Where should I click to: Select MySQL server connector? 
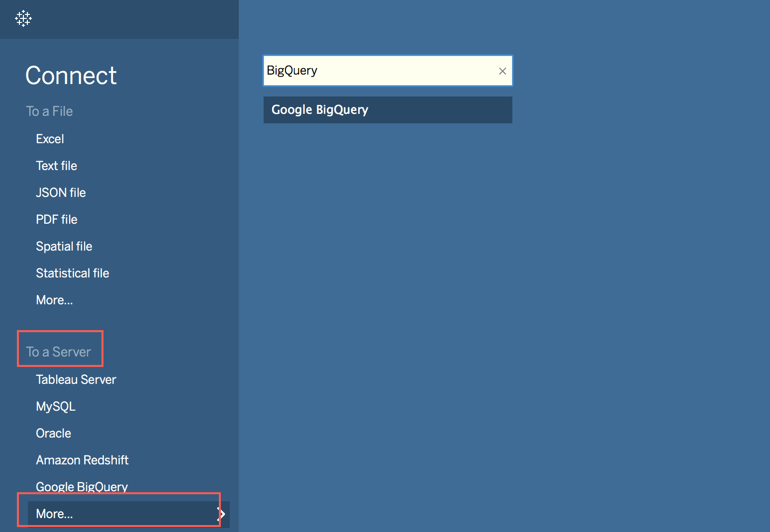55,406
